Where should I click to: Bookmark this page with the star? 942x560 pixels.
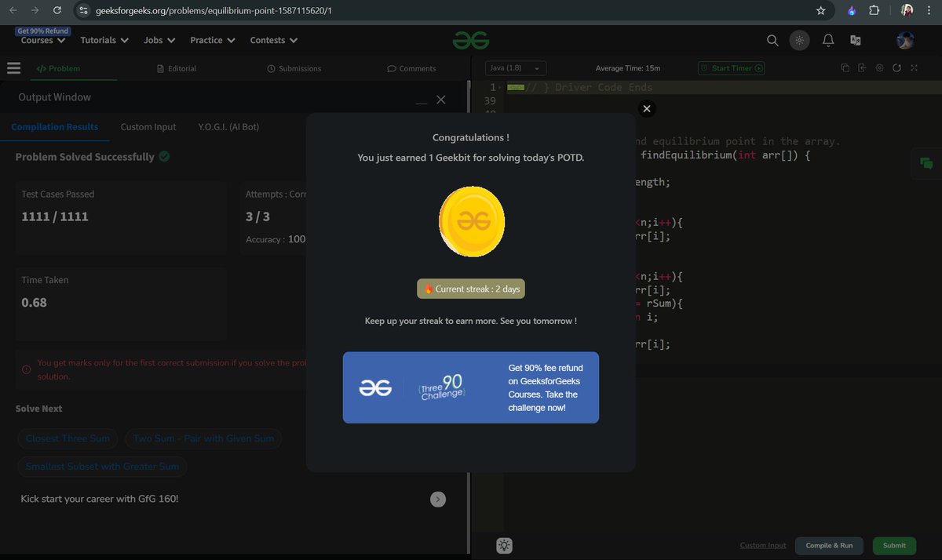point(820,11)
